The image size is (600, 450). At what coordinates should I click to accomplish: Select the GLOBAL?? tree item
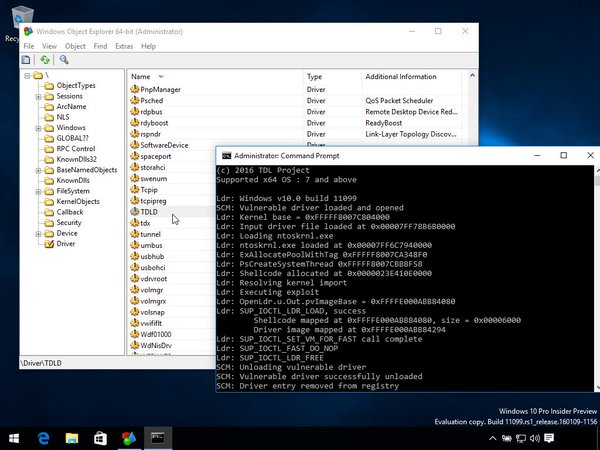[x=72, y=138]
